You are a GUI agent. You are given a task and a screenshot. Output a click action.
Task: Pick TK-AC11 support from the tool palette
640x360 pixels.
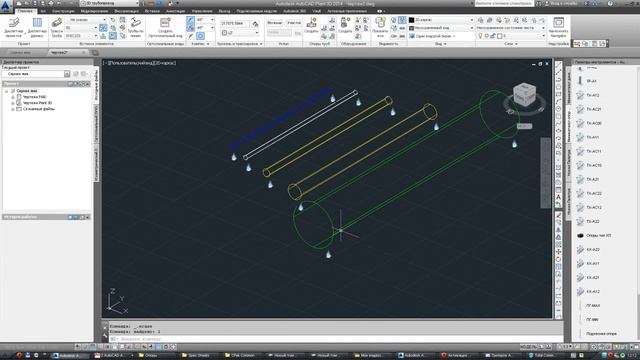(x=589, y=151)
